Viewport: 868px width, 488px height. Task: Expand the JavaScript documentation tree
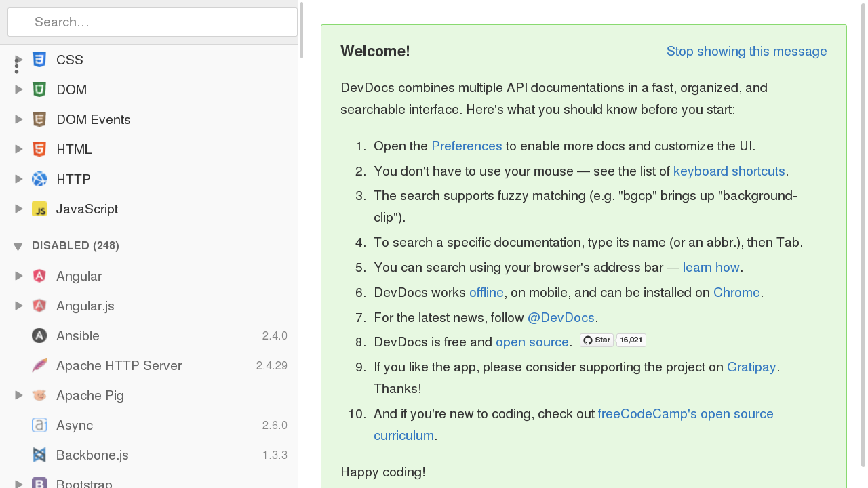[19, 209]
